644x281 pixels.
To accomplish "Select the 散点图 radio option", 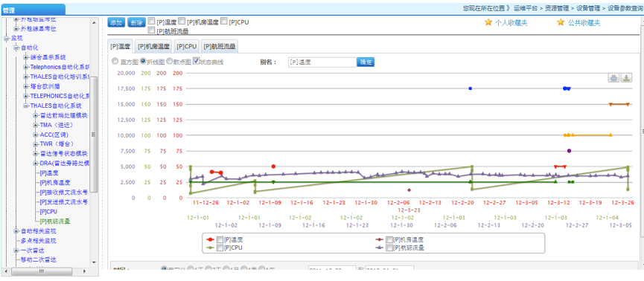I will (x=169, y=61).
